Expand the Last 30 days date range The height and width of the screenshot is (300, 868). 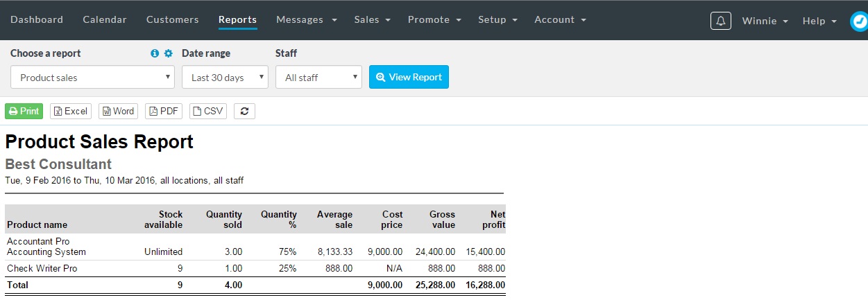point(225,77)
